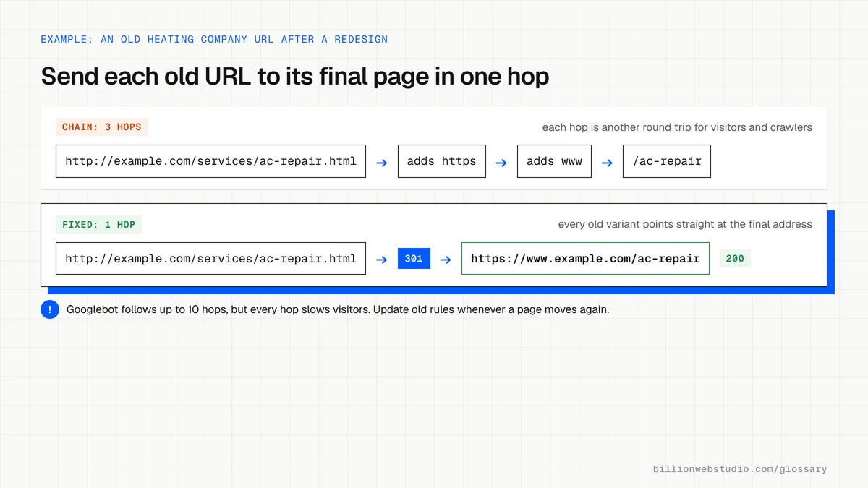This screenshot has width=868, height=488.
Task: Click the 'adds www' box
Action: tap(554, 161)
